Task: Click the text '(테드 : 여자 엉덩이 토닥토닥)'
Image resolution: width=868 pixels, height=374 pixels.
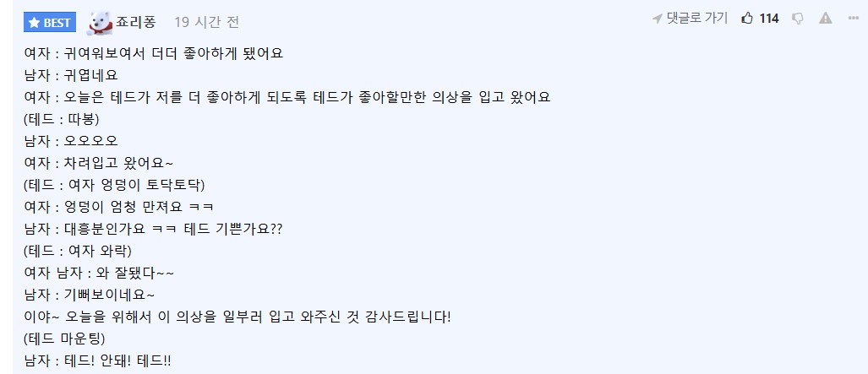Action: (114, 185)
